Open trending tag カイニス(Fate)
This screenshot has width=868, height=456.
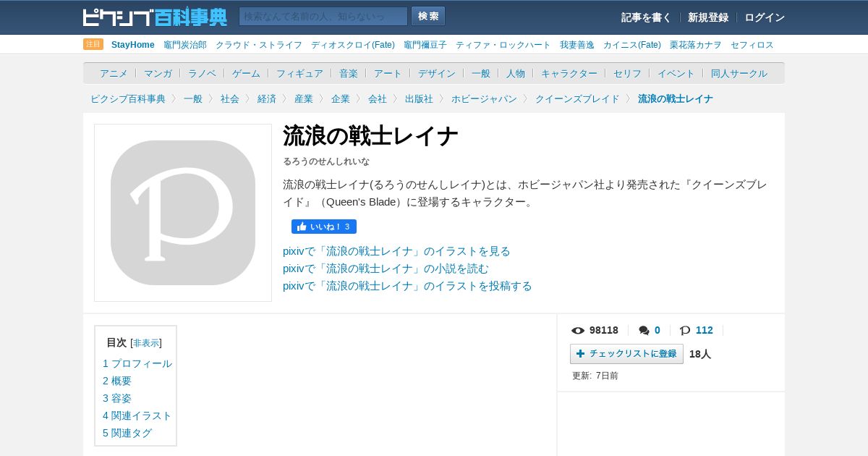coord(632,45)
